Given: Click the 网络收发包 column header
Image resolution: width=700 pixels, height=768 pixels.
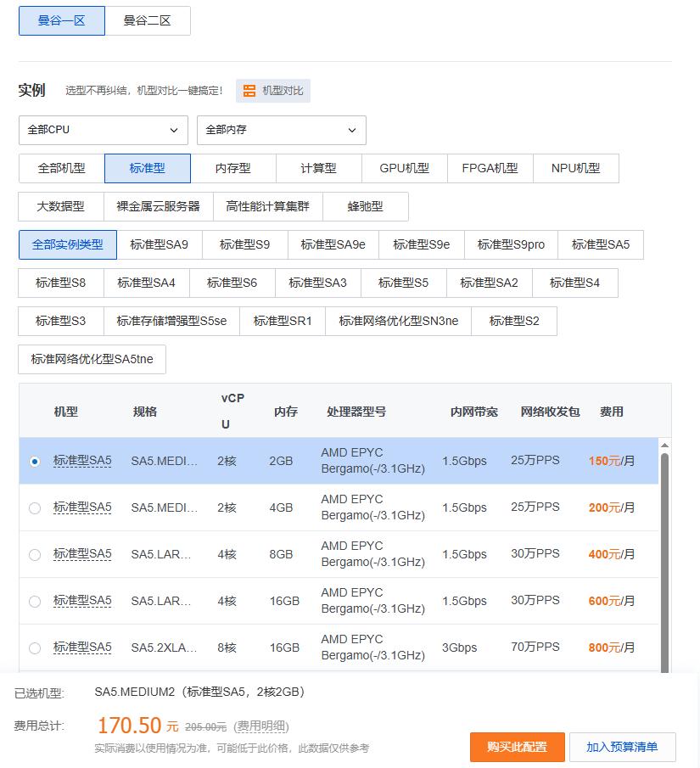Looking at the screenshot, I should (x=550, y=412).
